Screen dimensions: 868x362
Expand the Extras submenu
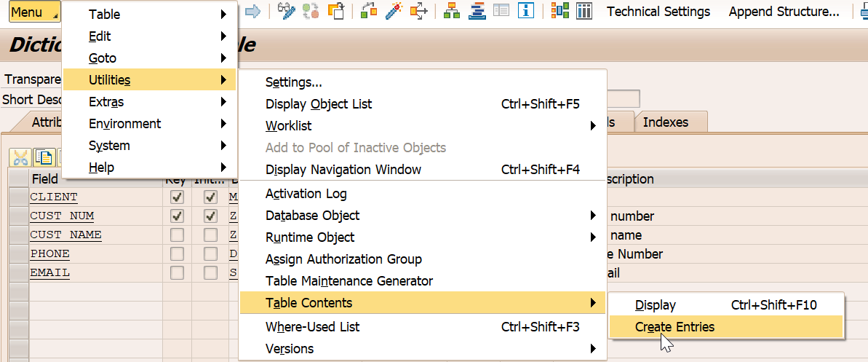point(149,102)
